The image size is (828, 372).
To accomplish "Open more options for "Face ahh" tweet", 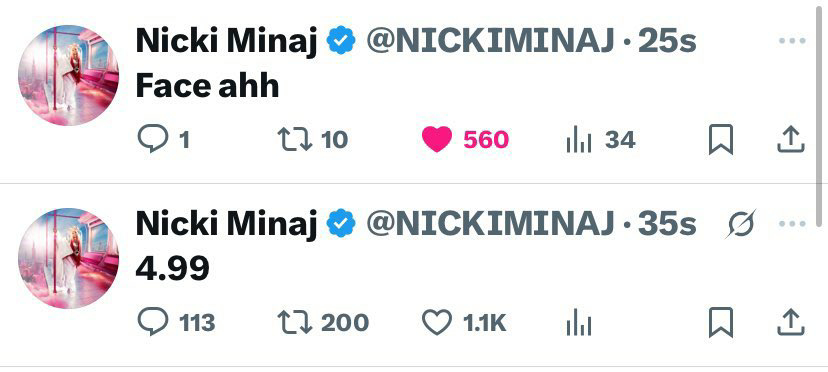I will coord(792,41).
